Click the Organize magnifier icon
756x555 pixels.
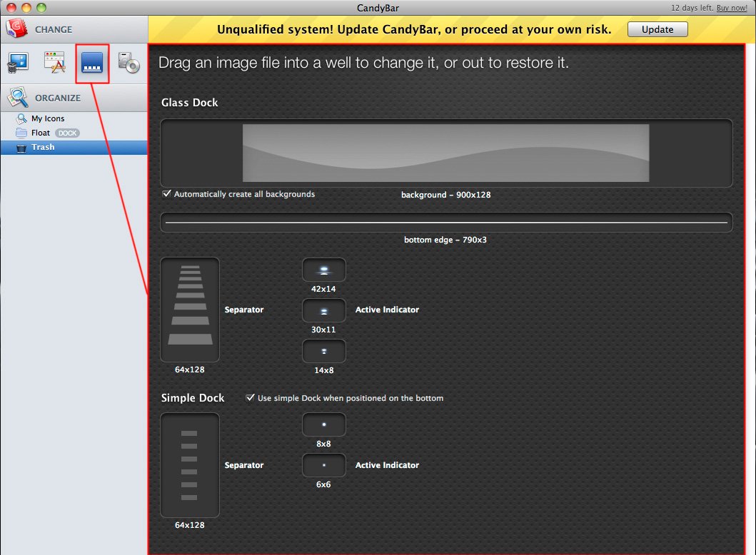[x=18, y=97]
